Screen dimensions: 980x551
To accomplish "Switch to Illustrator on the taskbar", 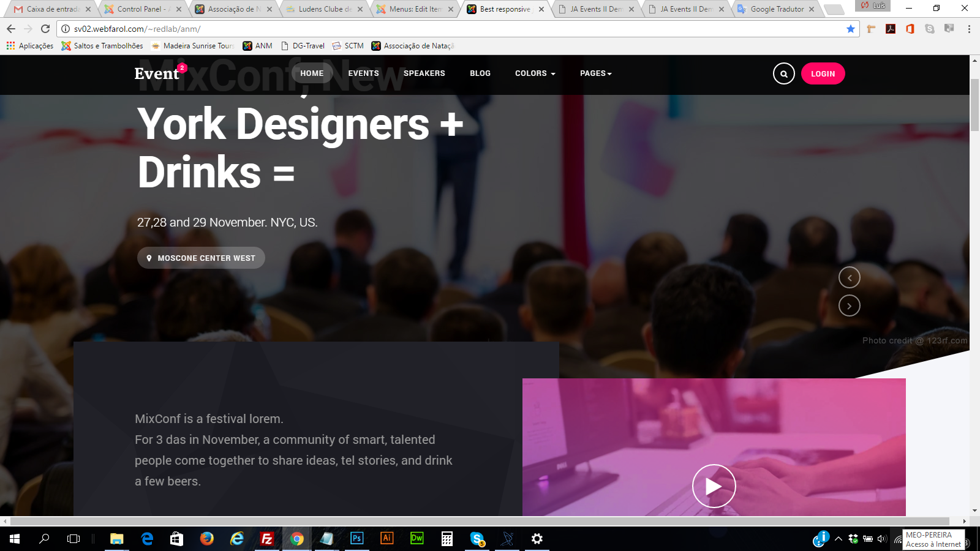I will (x=386, y=539).
